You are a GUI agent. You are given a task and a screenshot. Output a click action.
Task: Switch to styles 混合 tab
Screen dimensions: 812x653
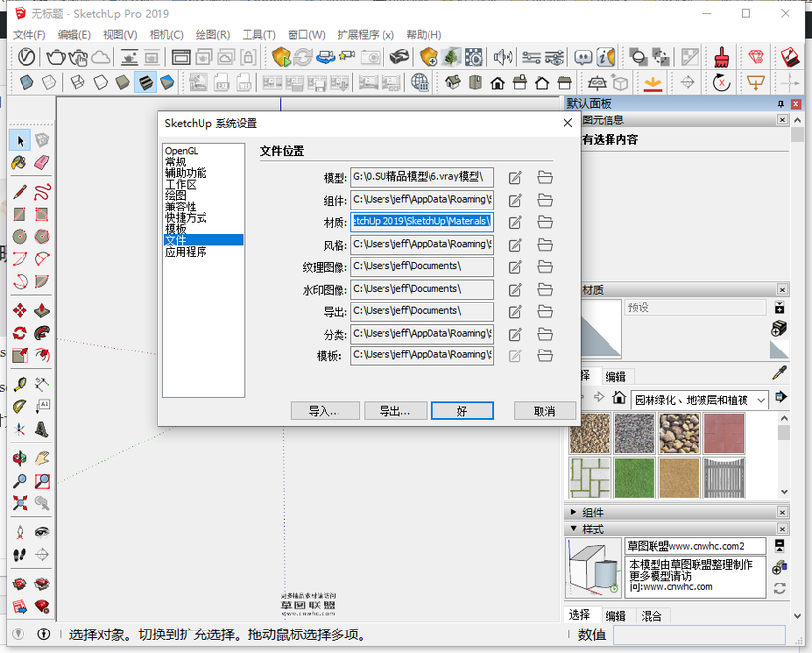click(652, 616)
